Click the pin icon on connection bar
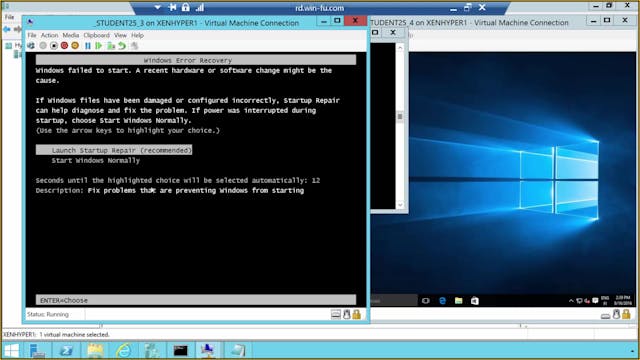The height and width of the screenshot is (360, 640). 172,7
